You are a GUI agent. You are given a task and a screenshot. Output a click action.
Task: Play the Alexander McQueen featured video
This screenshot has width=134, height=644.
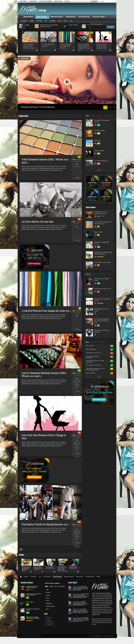coord(67,82)
